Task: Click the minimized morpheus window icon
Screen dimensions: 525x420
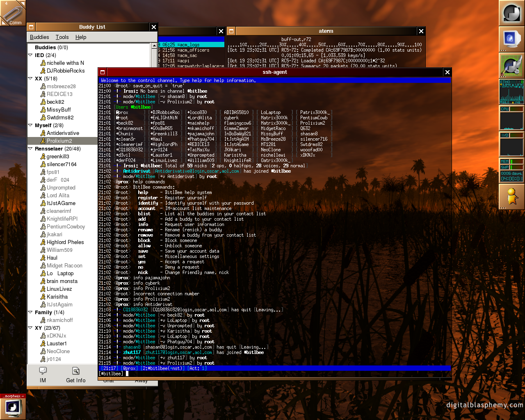Action: (13, 407)
